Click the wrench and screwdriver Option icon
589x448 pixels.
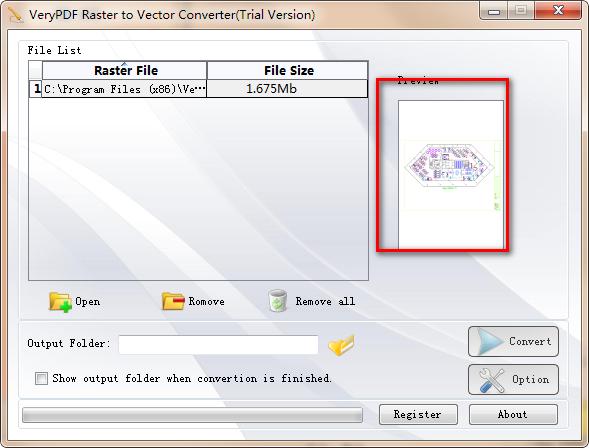pyautogui.click(x=492, y=380)
